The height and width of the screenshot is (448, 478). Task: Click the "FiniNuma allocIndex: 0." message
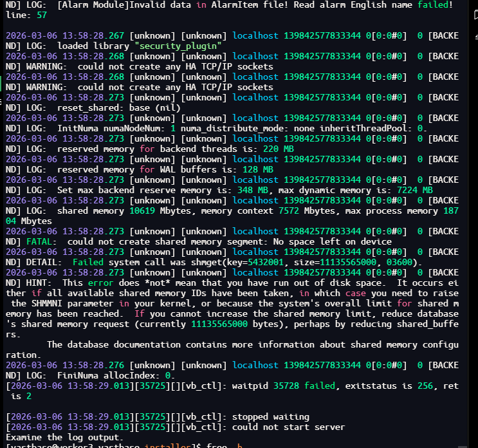click(116, 376)
